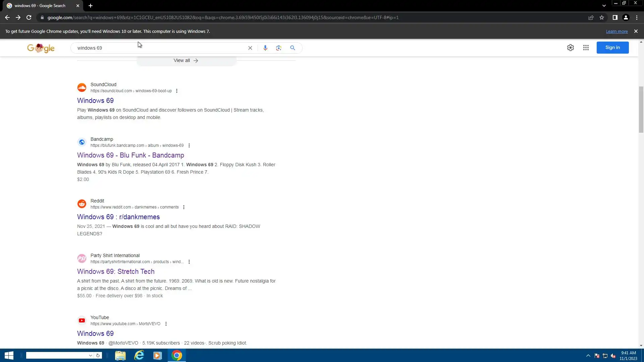Open a new tab with plus button
644x362 pixels.
91,6
